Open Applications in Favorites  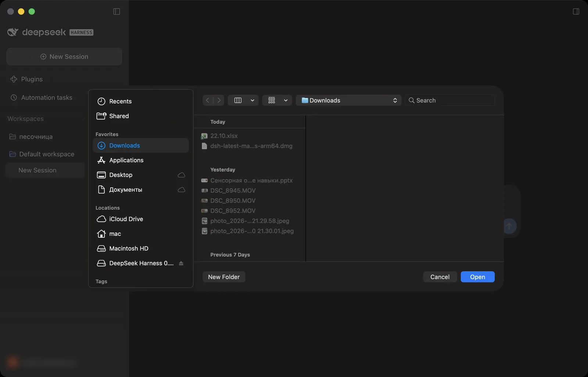pos(141,160)
